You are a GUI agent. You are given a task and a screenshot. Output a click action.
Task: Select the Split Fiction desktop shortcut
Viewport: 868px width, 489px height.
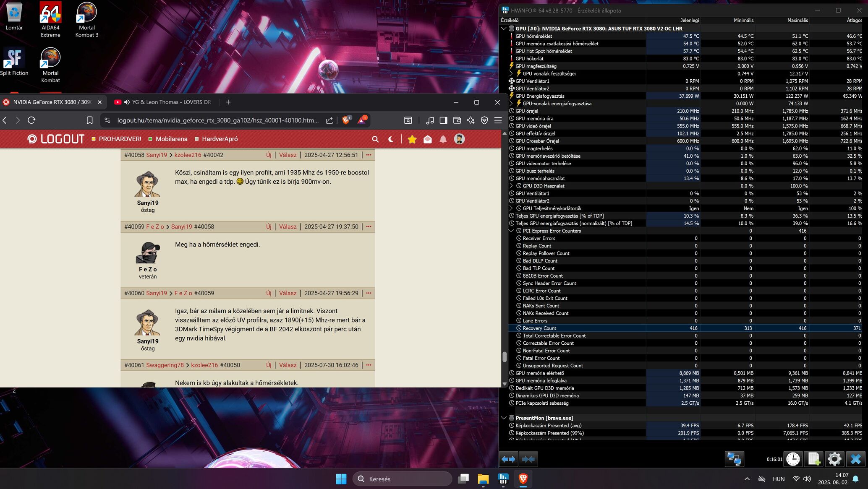14,61
